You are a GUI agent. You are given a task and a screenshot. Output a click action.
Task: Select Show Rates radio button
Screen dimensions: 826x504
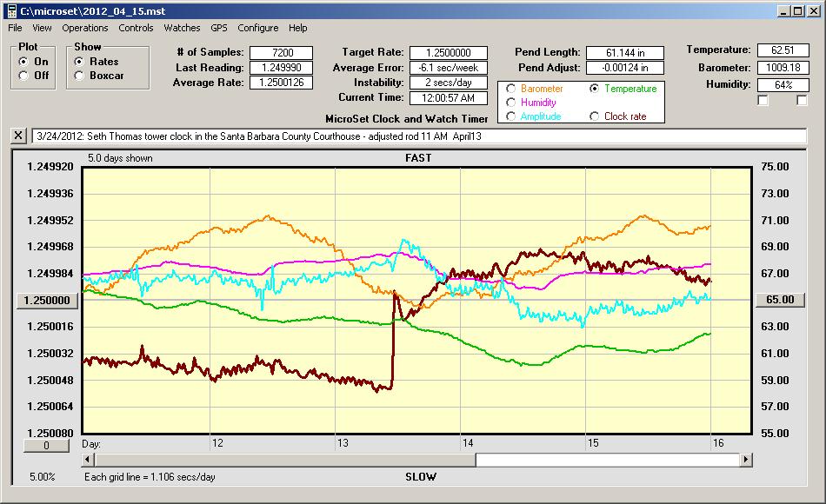[79, 62]
